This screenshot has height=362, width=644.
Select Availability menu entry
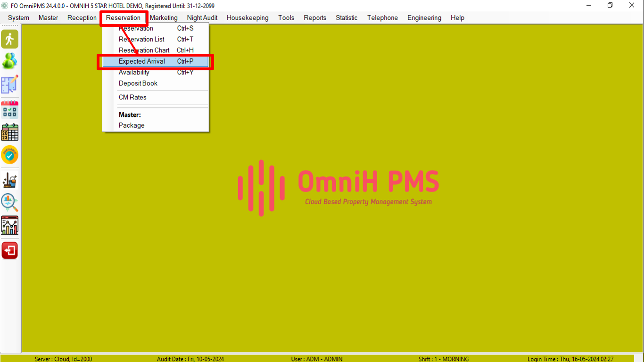point(156,72)
